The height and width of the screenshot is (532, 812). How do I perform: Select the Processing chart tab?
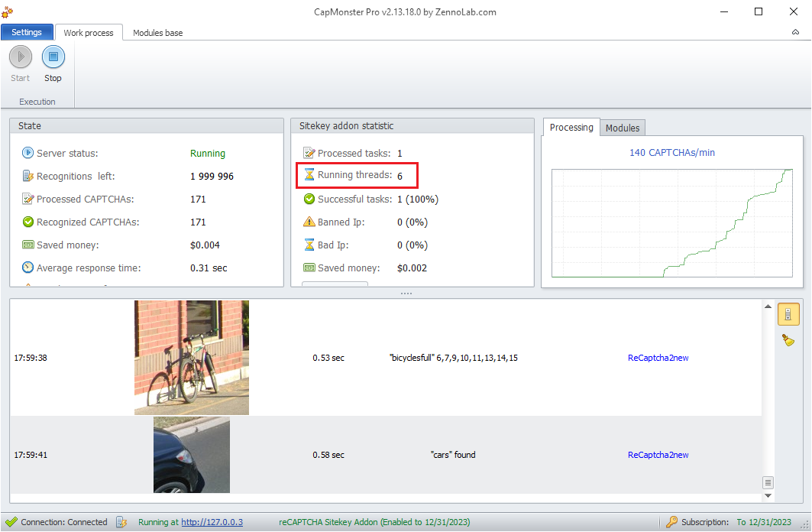[x=571, y=128]
